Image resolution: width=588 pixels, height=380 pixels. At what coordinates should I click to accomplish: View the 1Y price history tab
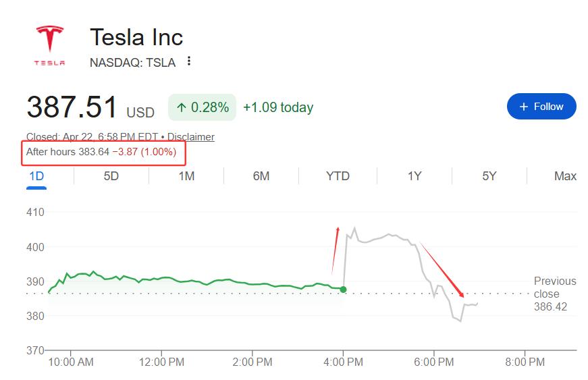click(414, 176)
